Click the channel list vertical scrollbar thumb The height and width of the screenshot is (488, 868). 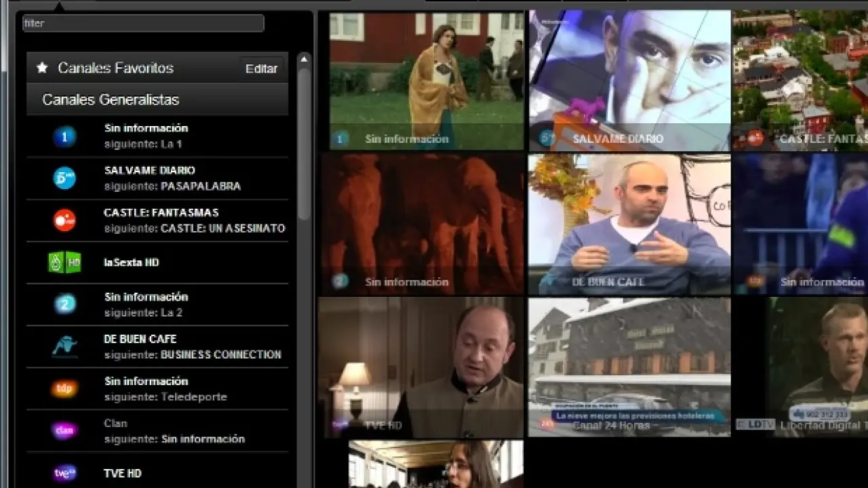(x=304, y=142)
